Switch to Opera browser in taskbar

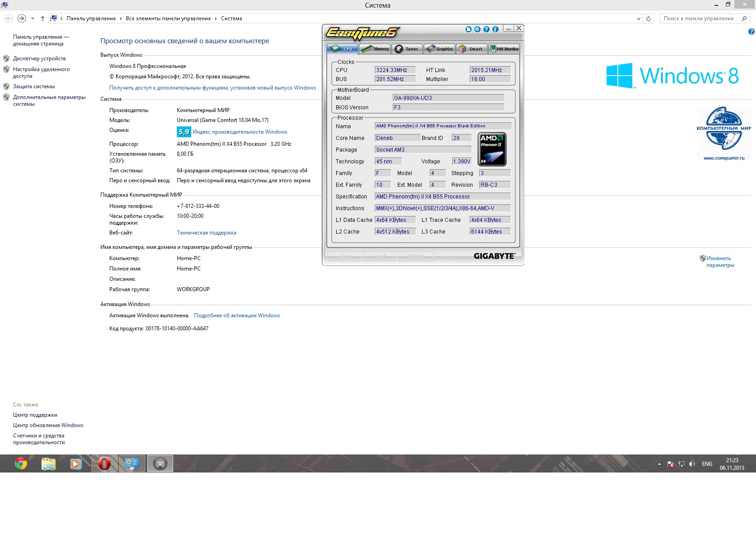click(x=104, y=463)
